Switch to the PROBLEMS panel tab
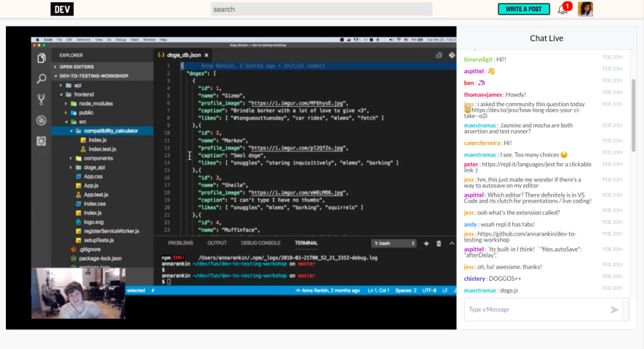This screenshot has height=349, width=644. tap(180, 243)
